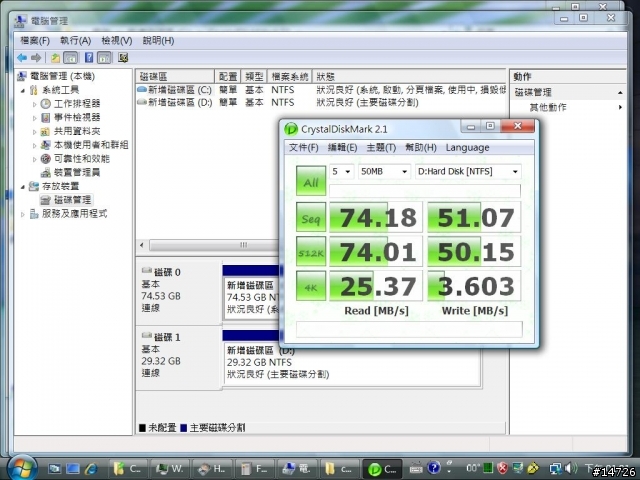Click the green Seq test button
Screen dimensions: 640x480
pos(311,217)
